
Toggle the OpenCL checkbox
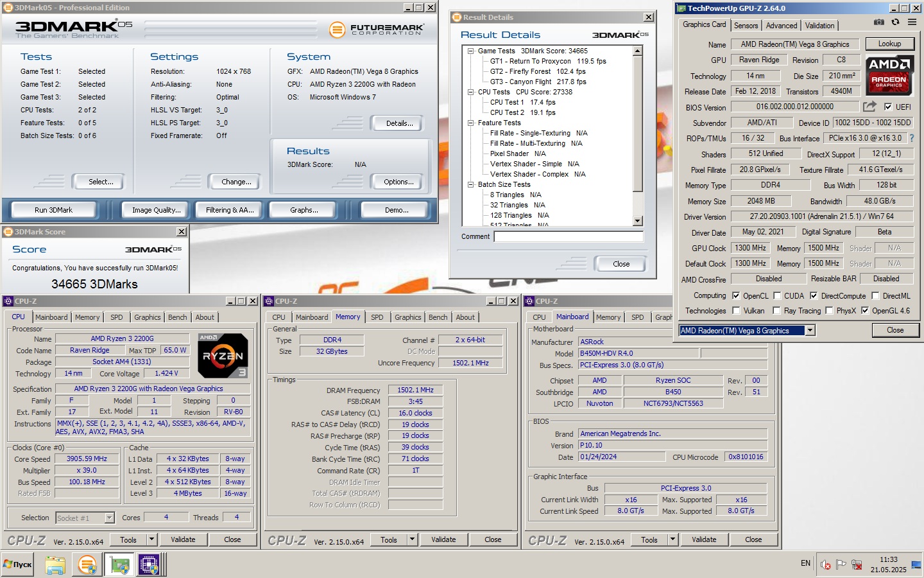[736, 296]
